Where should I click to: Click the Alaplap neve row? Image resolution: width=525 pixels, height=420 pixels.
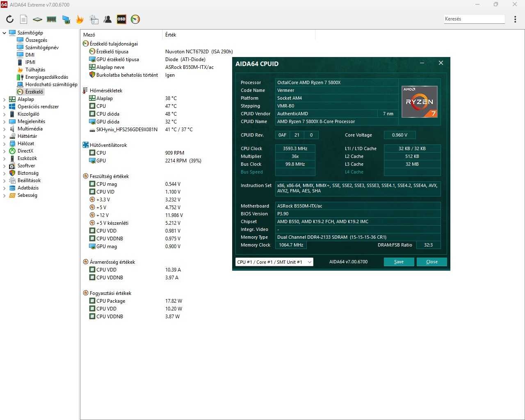point(151,67)
